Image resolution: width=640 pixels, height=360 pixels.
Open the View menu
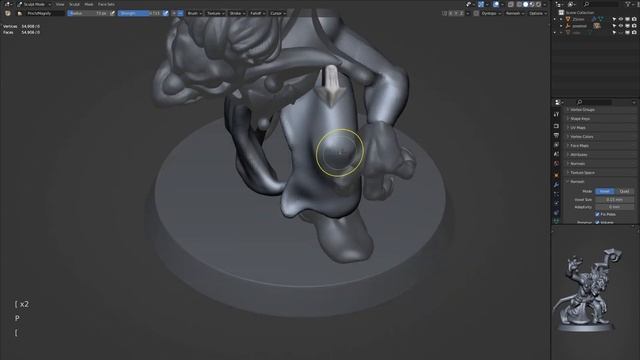[x=60, y=4]
